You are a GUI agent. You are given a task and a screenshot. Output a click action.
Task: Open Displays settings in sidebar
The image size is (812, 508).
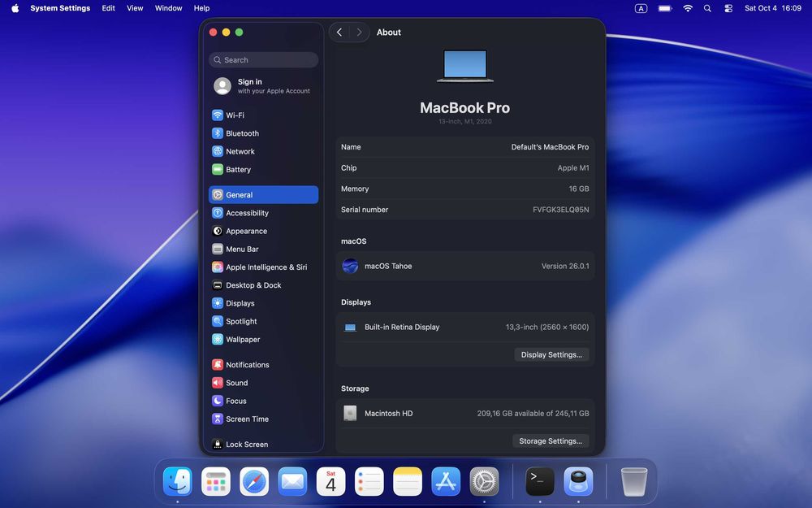point(263,303)
